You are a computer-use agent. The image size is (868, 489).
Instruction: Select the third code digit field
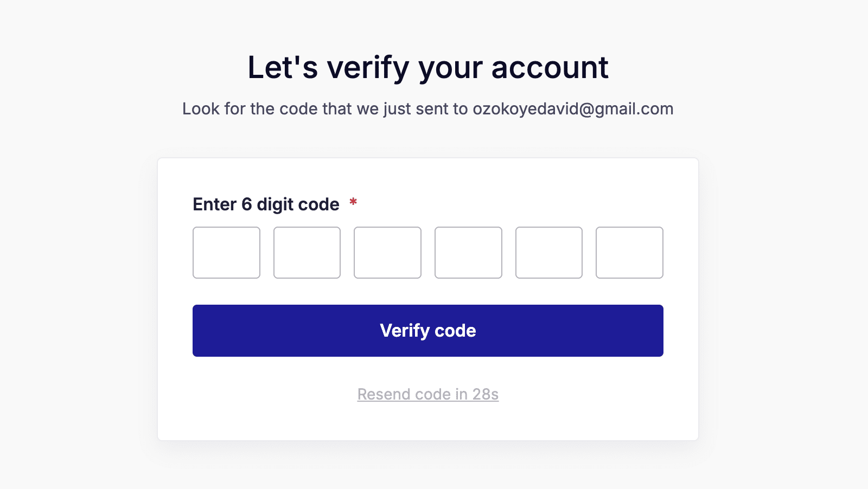387,253
